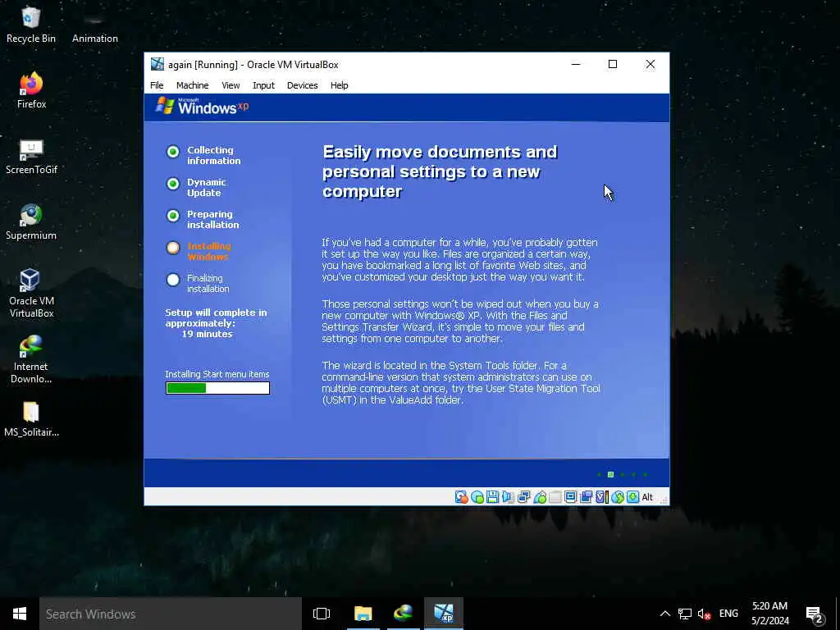
Task: Open the Machine menu
Action: coord(192,85)
